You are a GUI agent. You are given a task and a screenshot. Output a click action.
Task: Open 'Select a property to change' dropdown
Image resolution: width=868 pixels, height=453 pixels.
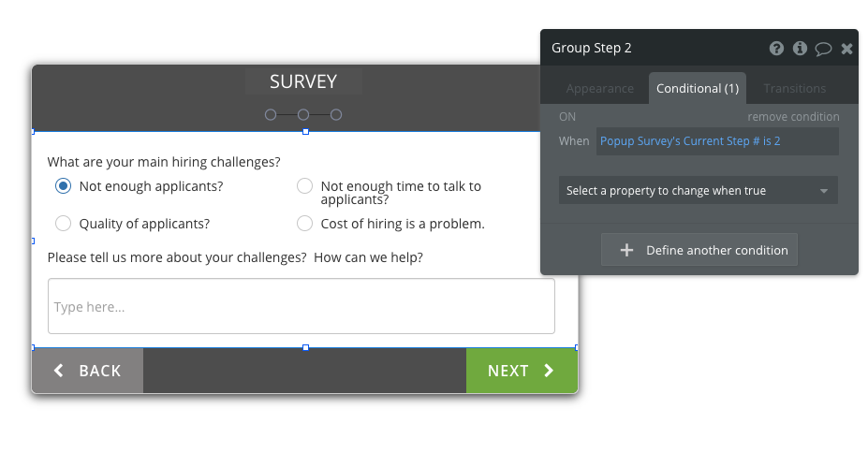pyautogui.click(x=698, y=191)
